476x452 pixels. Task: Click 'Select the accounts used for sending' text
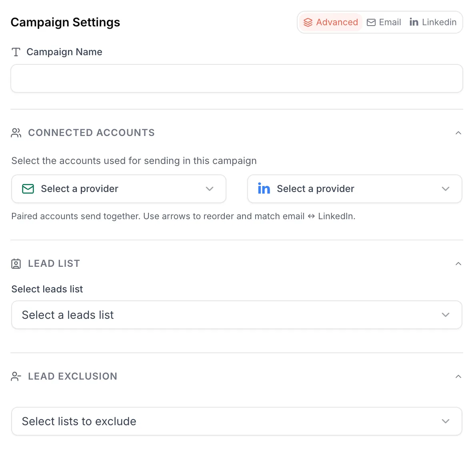coord(134,160)
